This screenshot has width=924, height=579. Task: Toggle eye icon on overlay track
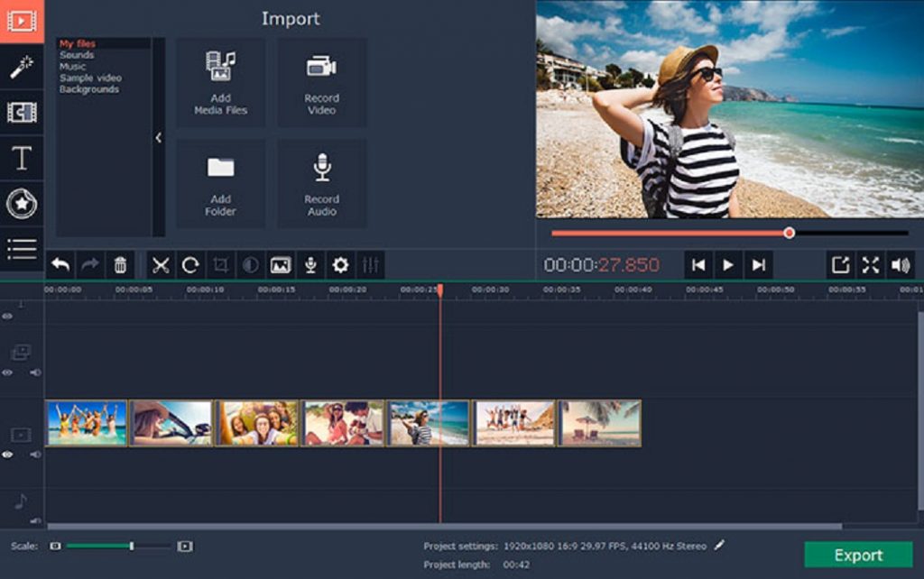point(8,372)
